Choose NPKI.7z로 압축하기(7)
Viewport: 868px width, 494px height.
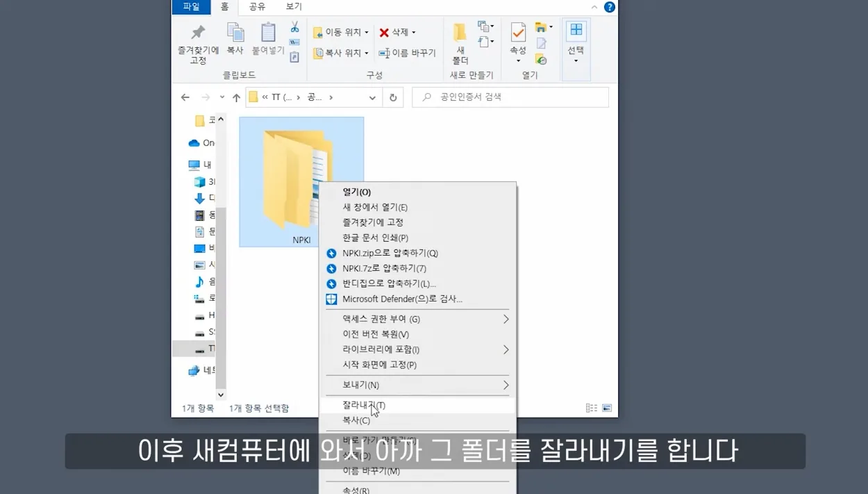(x=417, y=268)
